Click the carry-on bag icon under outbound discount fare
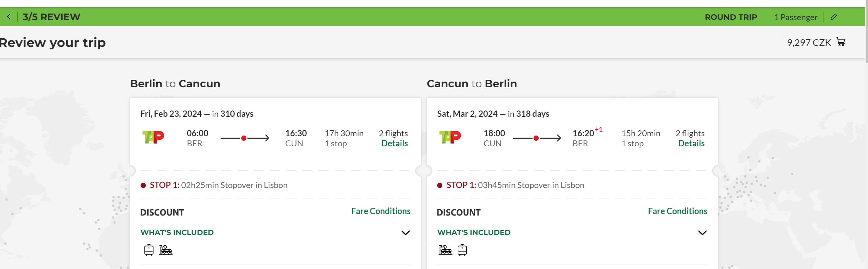Viewport: 868px width, 269px height. [x=149, y=250]
